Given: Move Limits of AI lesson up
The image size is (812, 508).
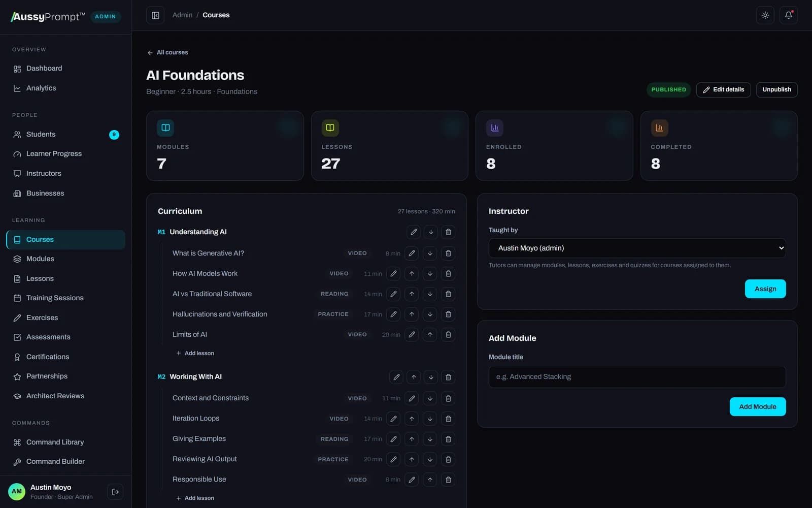Looking at the screenshot, I should (x=430, y=335).
